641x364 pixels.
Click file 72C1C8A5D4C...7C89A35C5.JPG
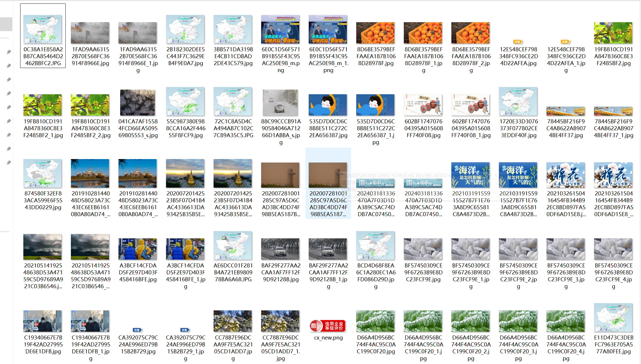click(233, 101)
